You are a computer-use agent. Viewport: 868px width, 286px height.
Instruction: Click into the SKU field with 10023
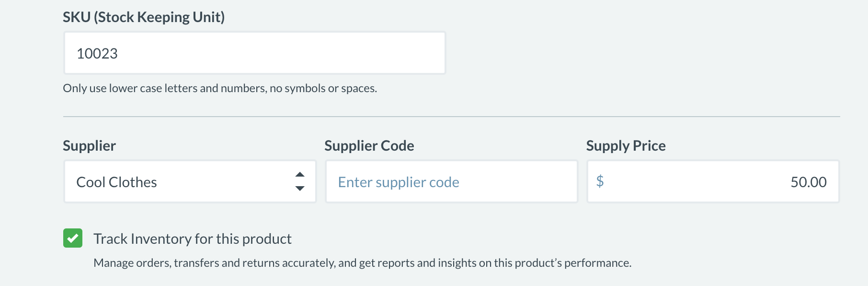254,53
